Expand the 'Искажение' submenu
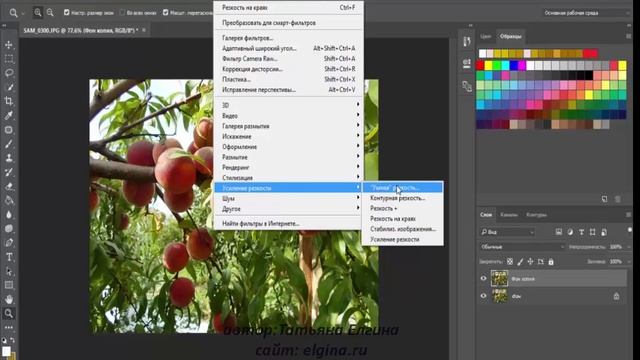The image size is (640, 360). 288,136
